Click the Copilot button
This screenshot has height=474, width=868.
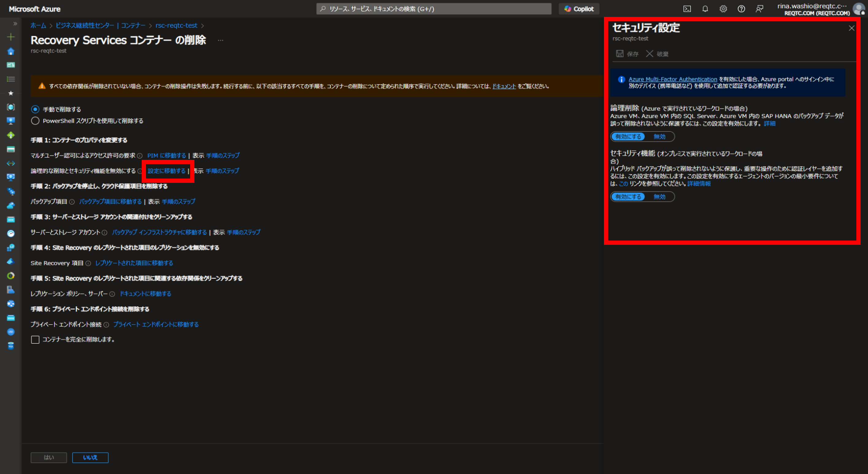coord(579,9)
